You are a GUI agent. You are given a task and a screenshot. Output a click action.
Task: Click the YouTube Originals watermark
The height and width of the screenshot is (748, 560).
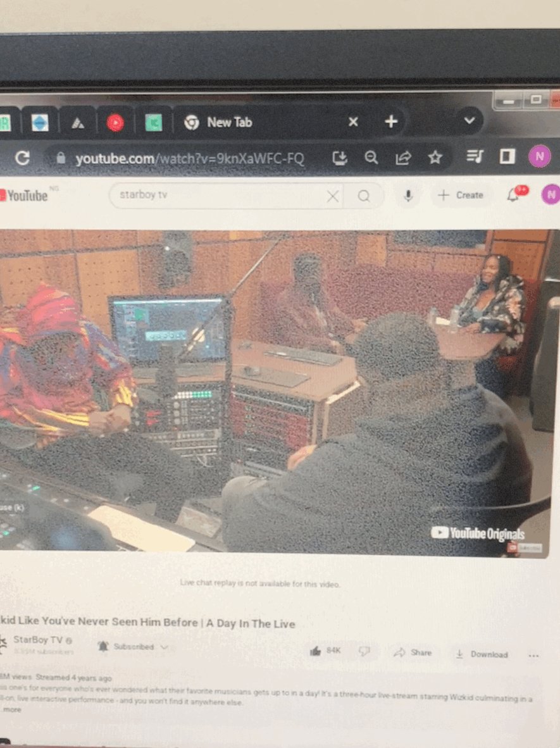478,533
